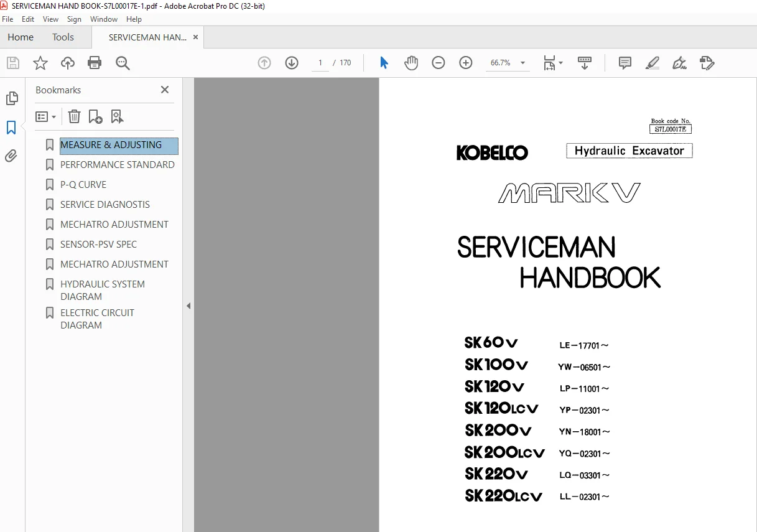Click the scrolling mode keyboard icon
Image resolution: width=757 pixels, height=532 pixels.
tap(585, 63)
